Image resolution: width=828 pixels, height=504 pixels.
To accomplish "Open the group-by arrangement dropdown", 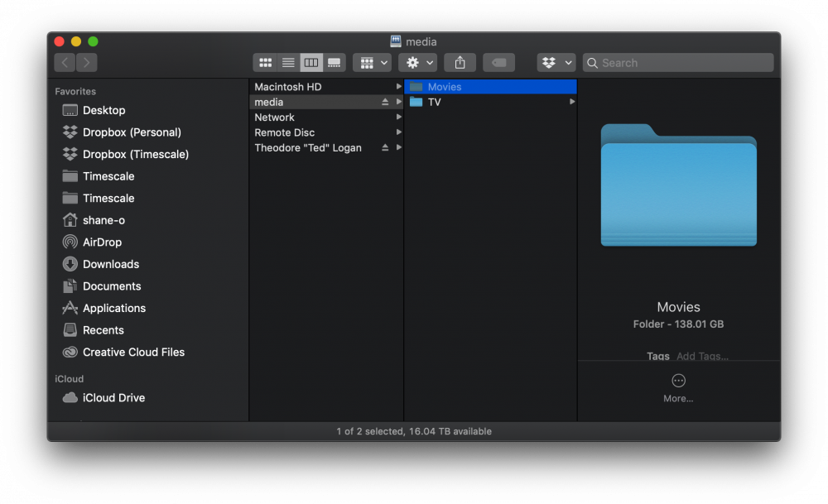I will (373, 63).
